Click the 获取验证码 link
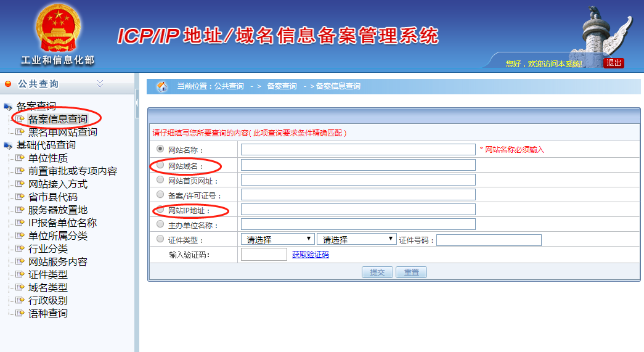This screenshot has width=644, height=352. pyautogui.click(x=310, y=254)
